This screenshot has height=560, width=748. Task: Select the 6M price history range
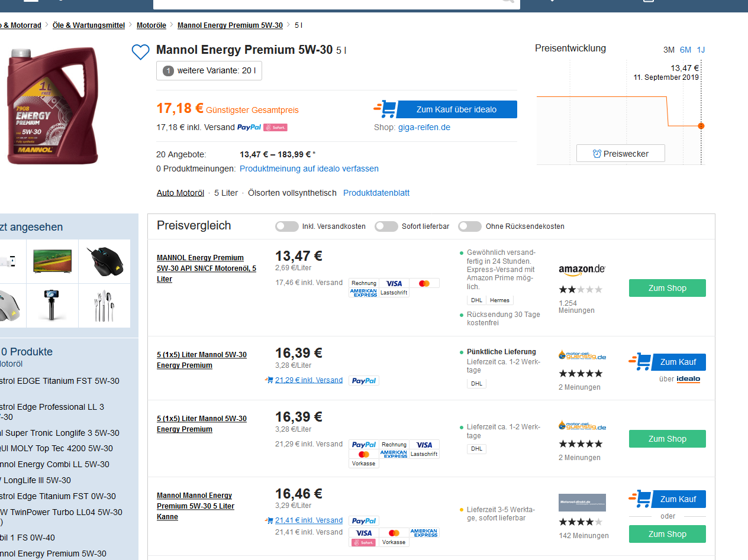tap(685, 50)
